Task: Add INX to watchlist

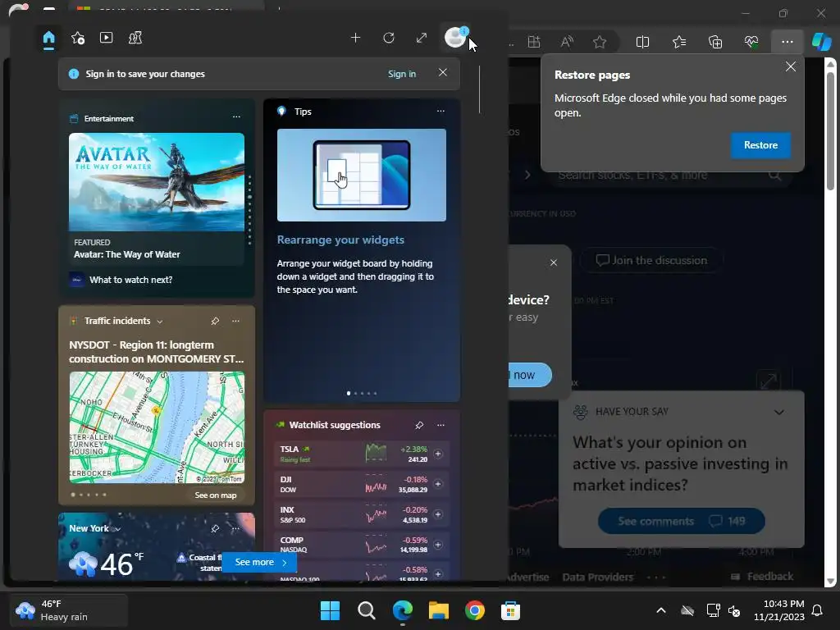Action: tap(438, 514)
